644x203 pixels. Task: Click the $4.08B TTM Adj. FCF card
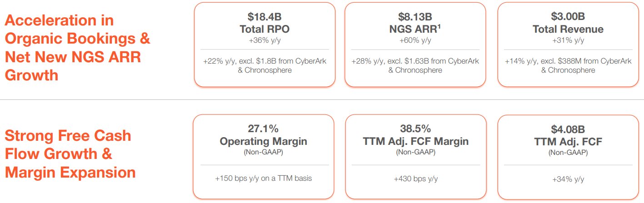[568, 157]
